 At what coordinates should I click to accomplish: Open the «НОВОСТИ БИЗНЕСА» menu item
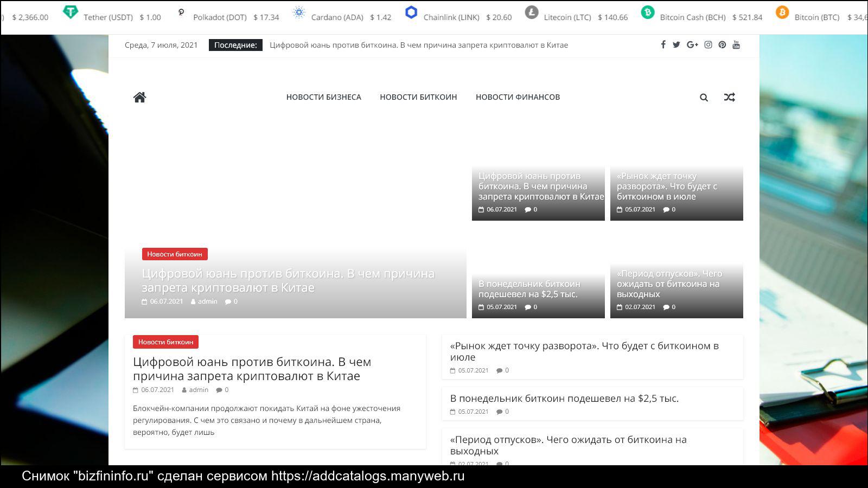pyautogui.click(x=324, y=97)
